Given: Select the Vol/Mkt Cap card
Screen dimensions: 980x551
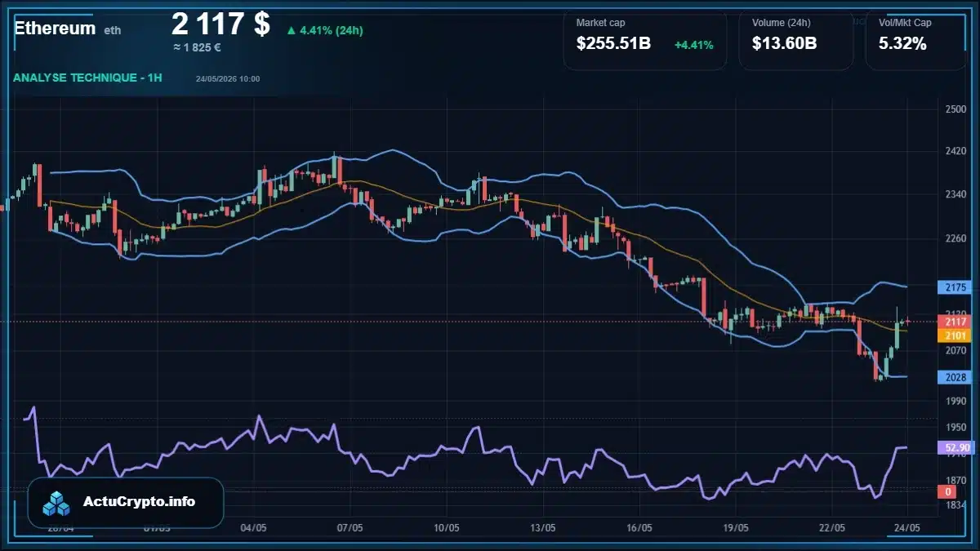Looking at the screenshot, I should point(916,39).
